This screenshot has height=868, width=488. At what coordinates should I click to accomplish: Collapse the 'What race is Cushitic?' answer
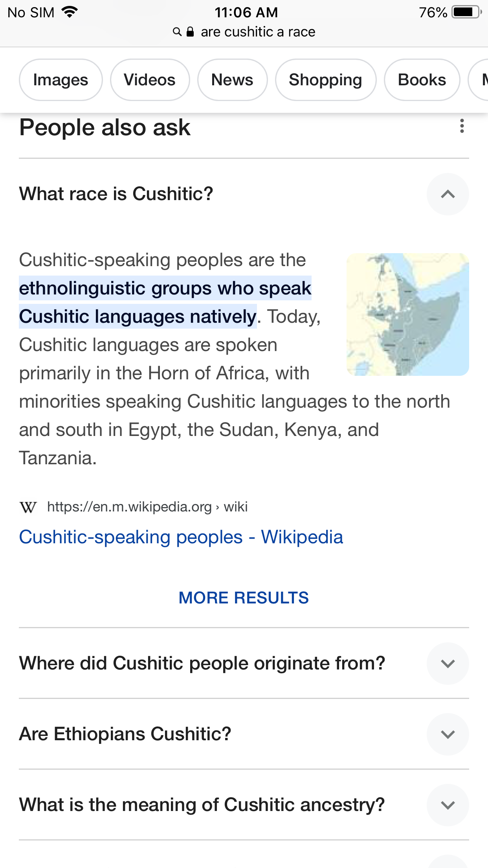pos(448,194)
